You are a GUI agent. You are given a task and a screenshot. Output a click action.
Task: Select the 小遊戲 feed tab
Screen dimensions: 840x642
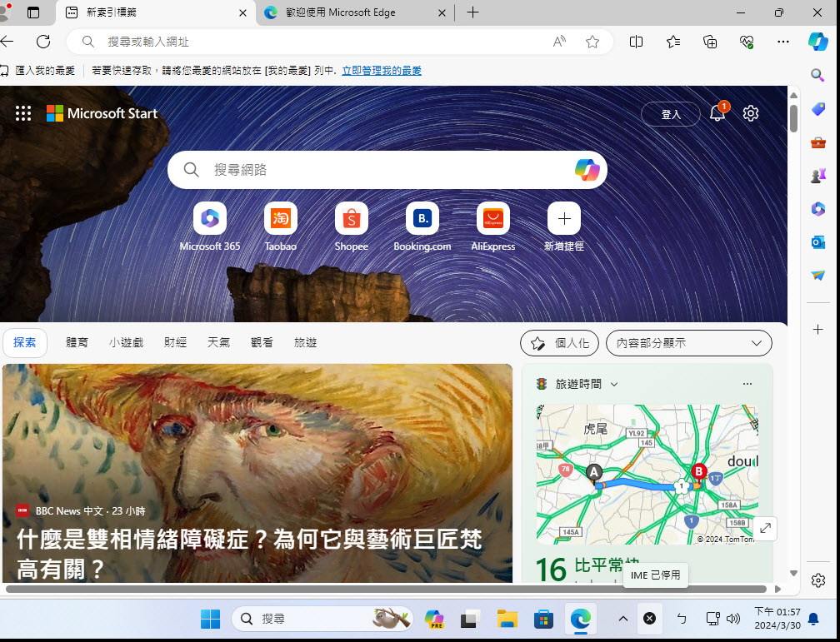127,343
